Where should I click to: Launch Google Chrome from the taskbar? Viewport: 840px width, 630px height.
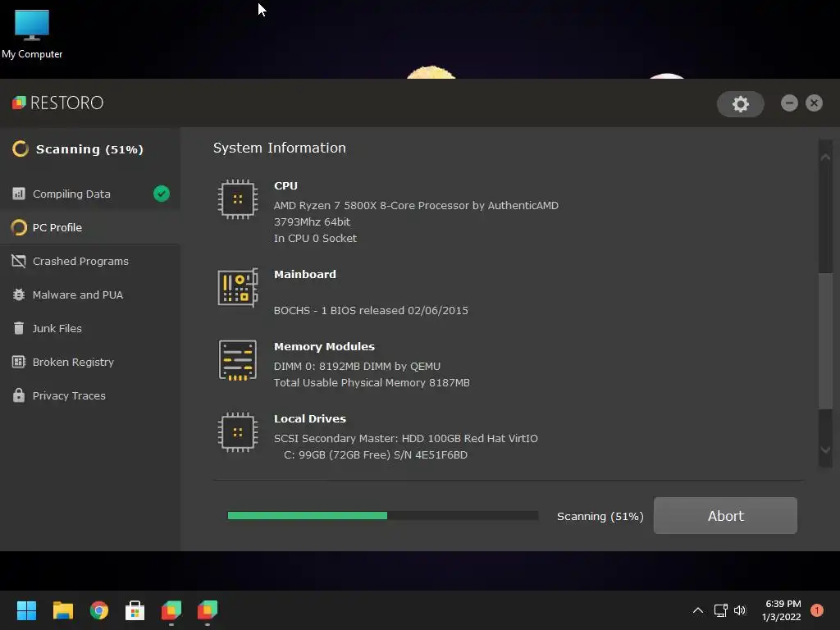99,610
